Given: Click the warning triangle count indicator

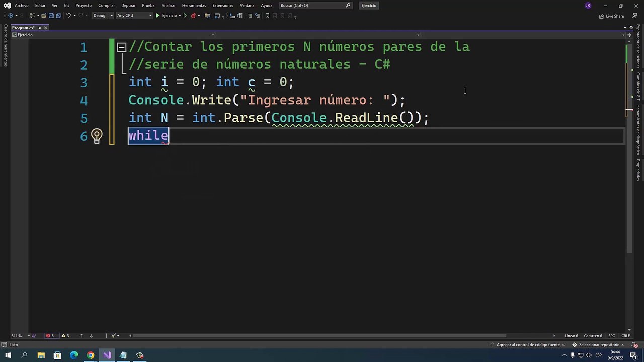Looking at the screenshot, I should click(65, 336).
